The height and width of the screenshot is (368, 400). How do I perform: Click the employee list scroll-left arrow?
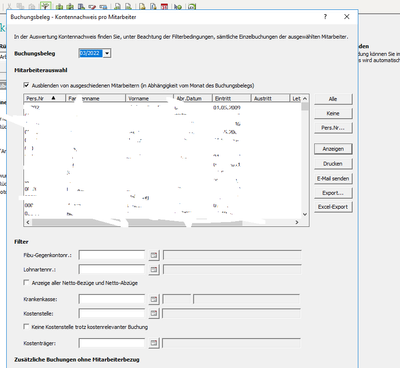point(28,222)
